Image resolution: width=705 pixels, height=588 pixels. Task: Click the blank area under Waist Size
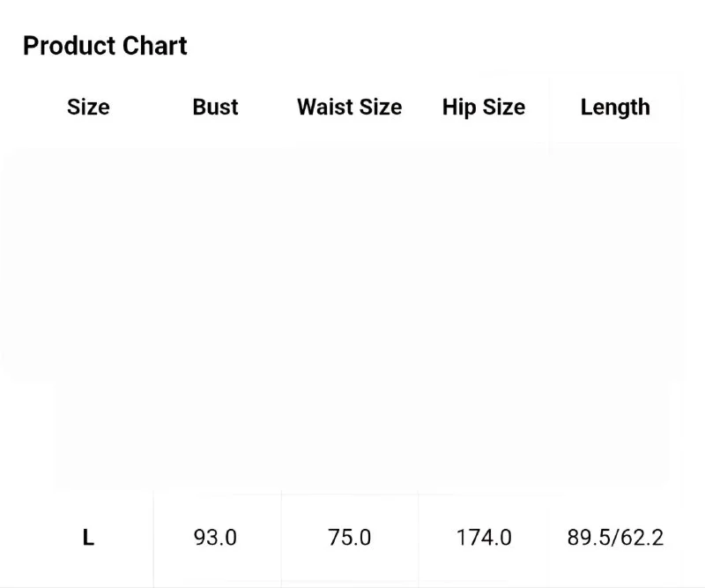click(349, 315)
